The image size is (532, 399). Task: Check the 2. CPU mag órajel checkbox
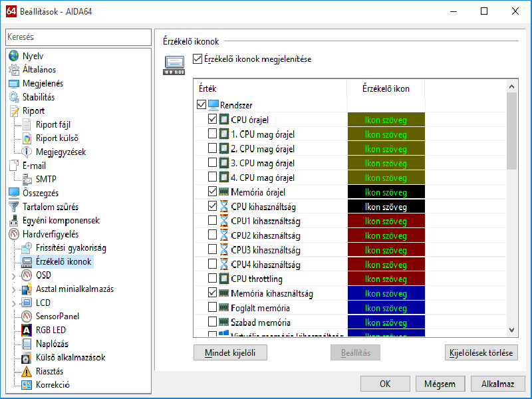pyautogui.click(x=212, y=148)
